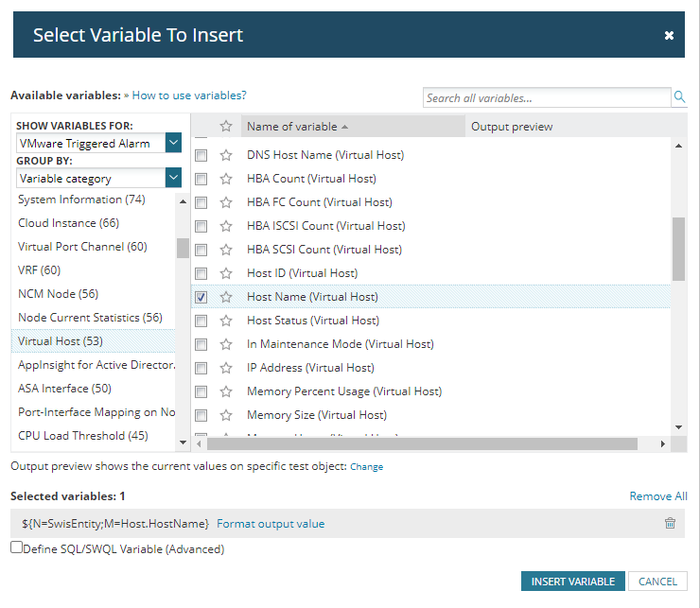The height and width of the screenshot is (608, 700).
Task: Open the Show Variables For dropdown
Action: point(173,143)
